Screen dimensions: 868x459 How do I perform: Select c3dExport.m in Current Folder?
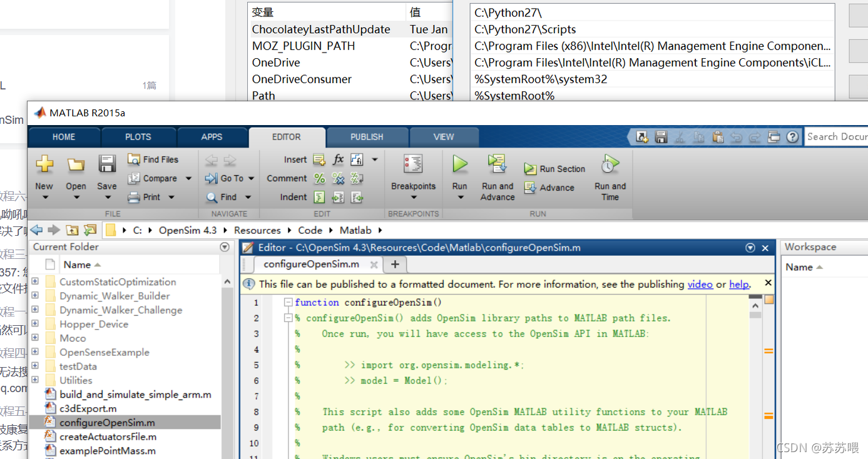[88, 408]
